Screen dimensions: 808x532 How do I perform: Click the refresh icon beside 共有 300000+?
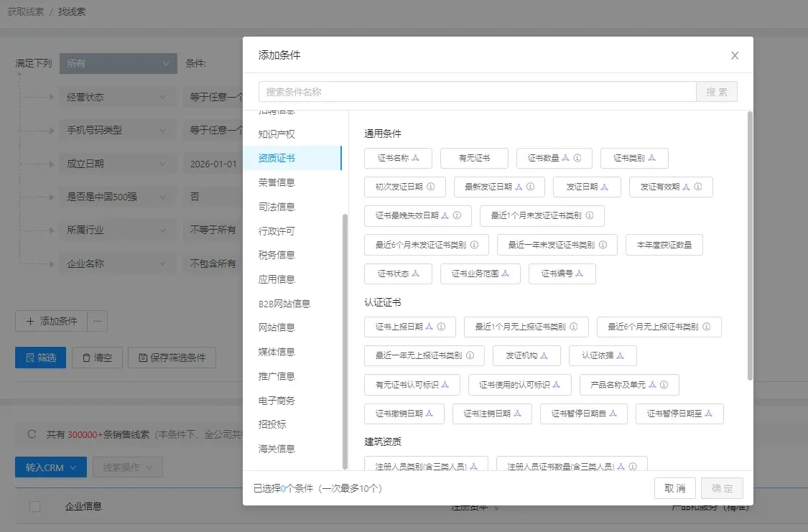pos(32,434)
